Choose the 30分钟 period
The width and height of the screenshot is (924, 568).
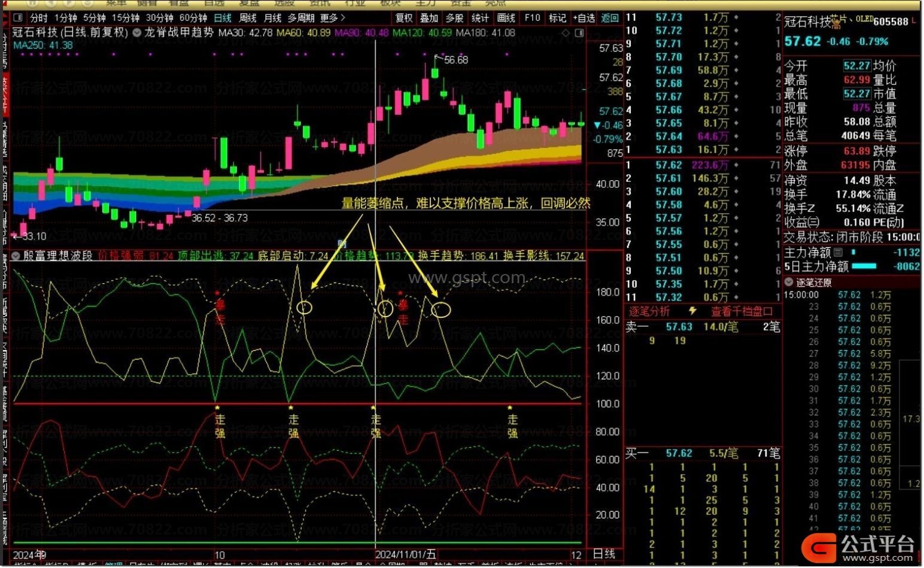pos(159,18)
